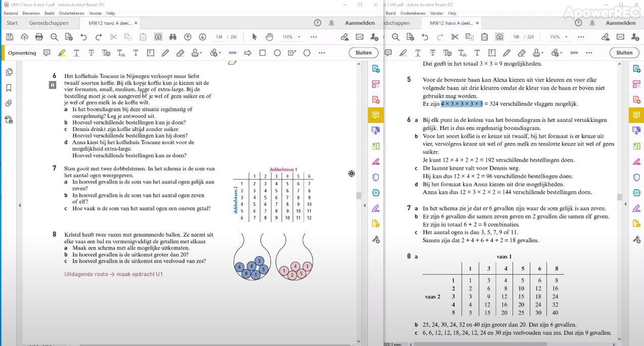This screenshot has height=346, width=644.
Task: Click Sluiten on left comment toolbar
Action: click(363, 53)
